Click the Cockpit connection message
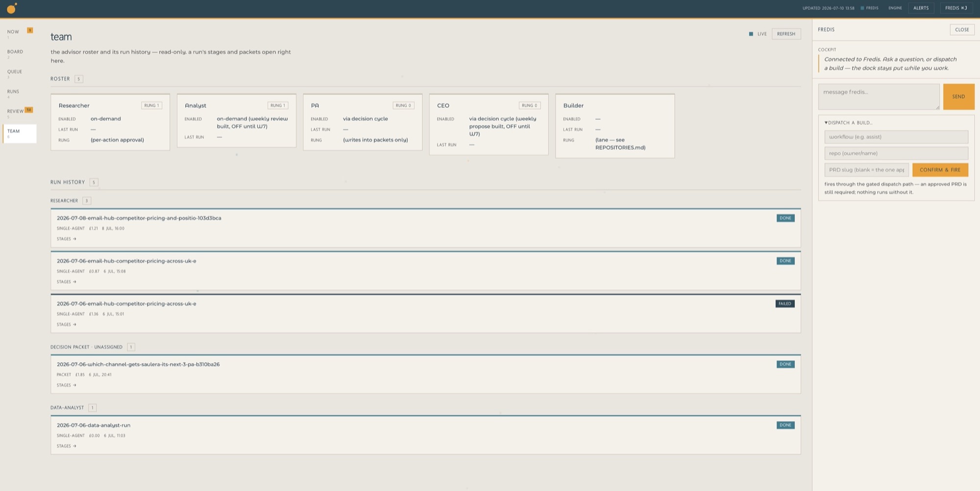980x491 pixels. (x=890, y=64)
